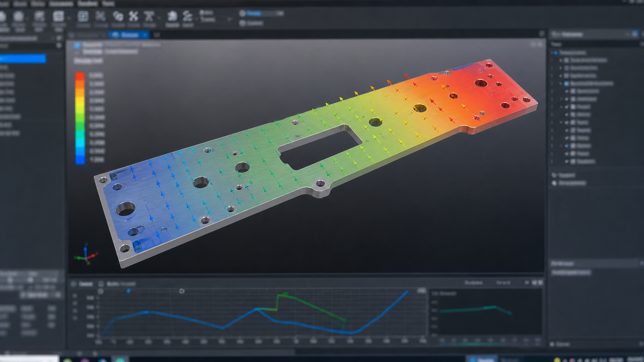Open the last item in the top menu bar
Screen dimensions: 644x362
click(x=108, y=3)
